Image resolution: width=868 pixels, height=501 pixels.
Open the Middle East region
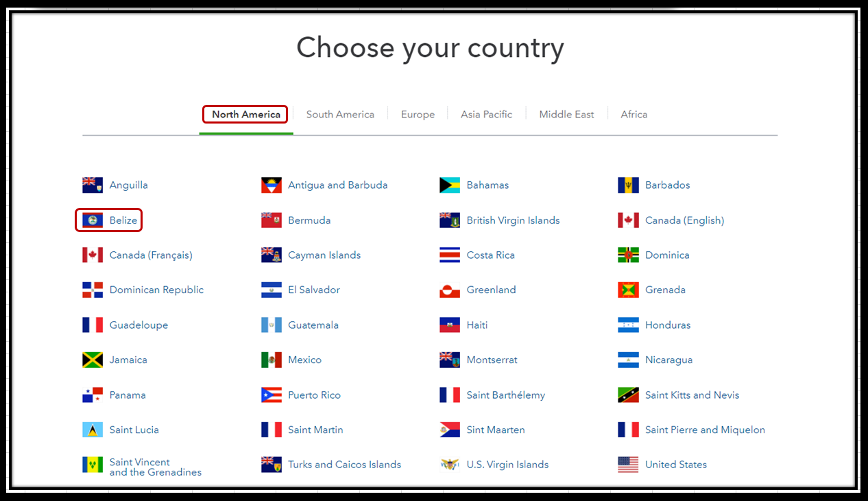pos(566,114)
